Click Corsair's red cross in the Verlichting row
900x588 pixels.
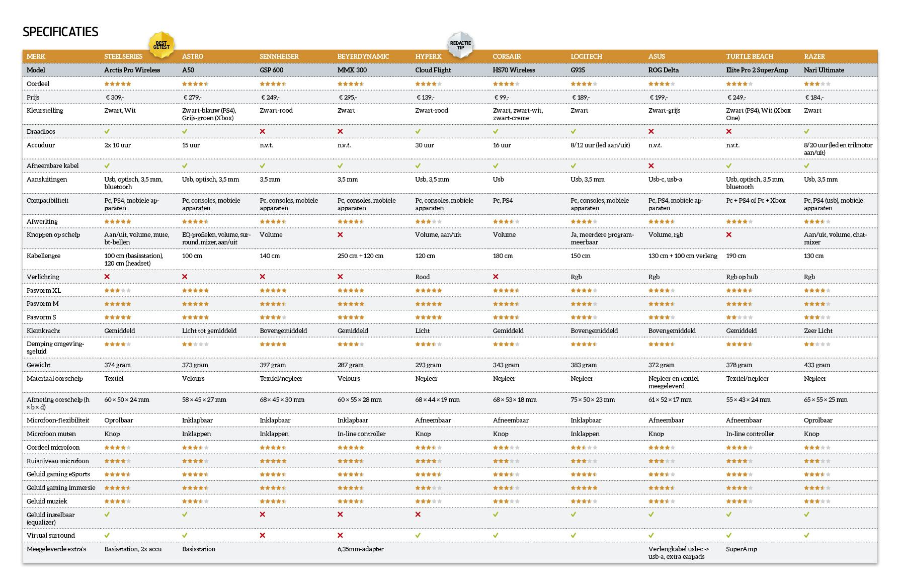496,277
